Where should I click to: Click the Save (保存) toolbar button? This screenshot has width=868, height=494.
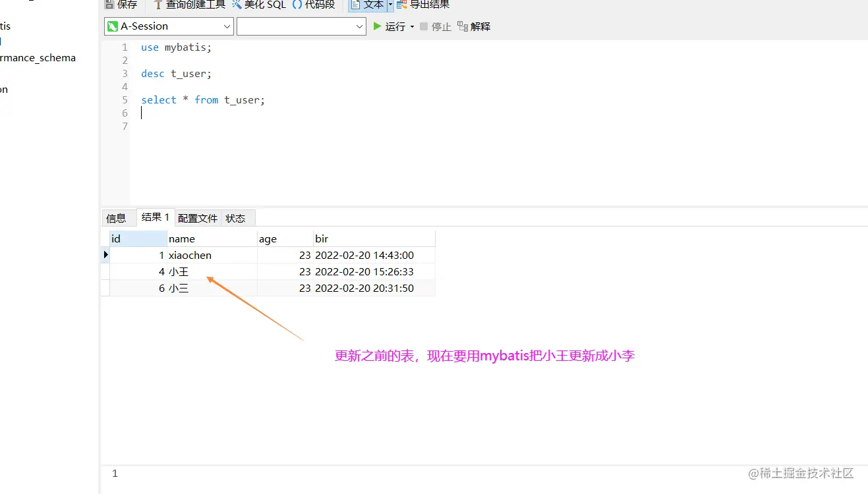[x=121, y=5]
